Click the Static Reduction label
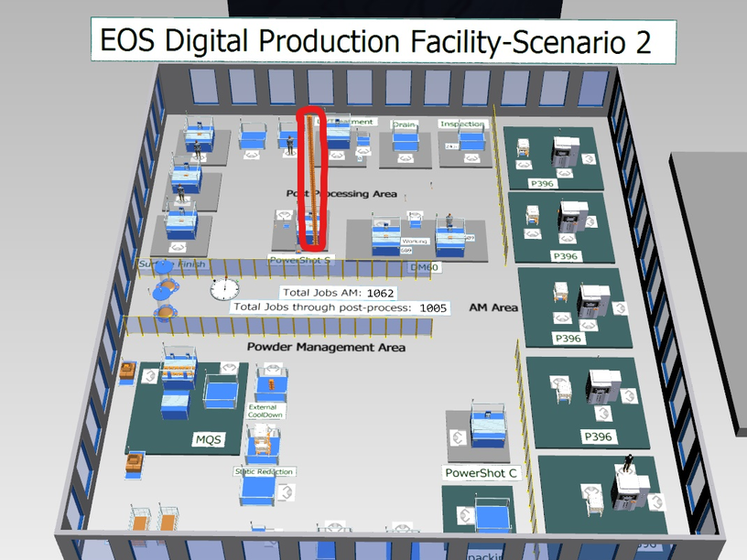 [265, 471]
